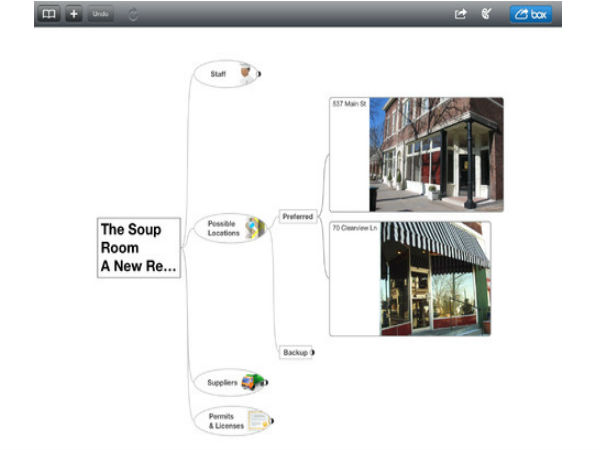Viewport: 600px width, 450px height.
Task: Expand the Staff branch
Action: (259, 73)
